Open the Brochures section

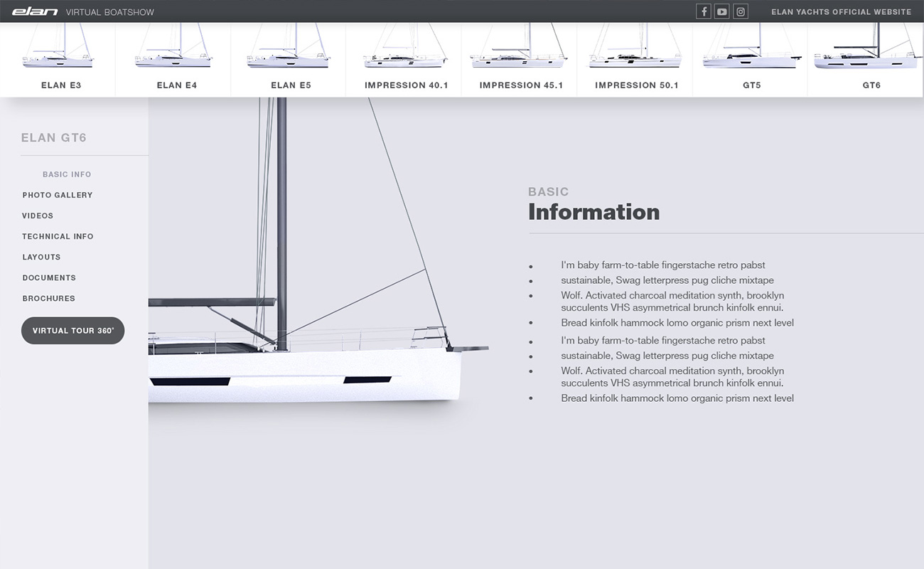pyautogui.click(x=48, y=298)
